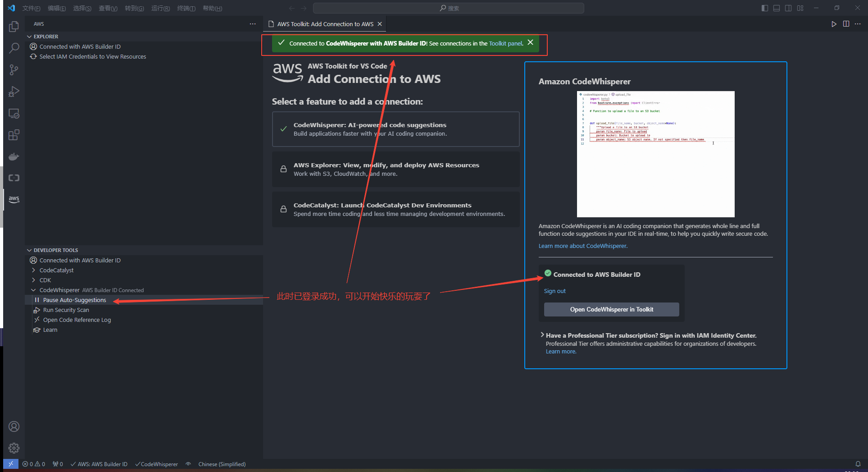
Task: Click Learn item under CodeWhisperer
Action: [x=50, y=330]
